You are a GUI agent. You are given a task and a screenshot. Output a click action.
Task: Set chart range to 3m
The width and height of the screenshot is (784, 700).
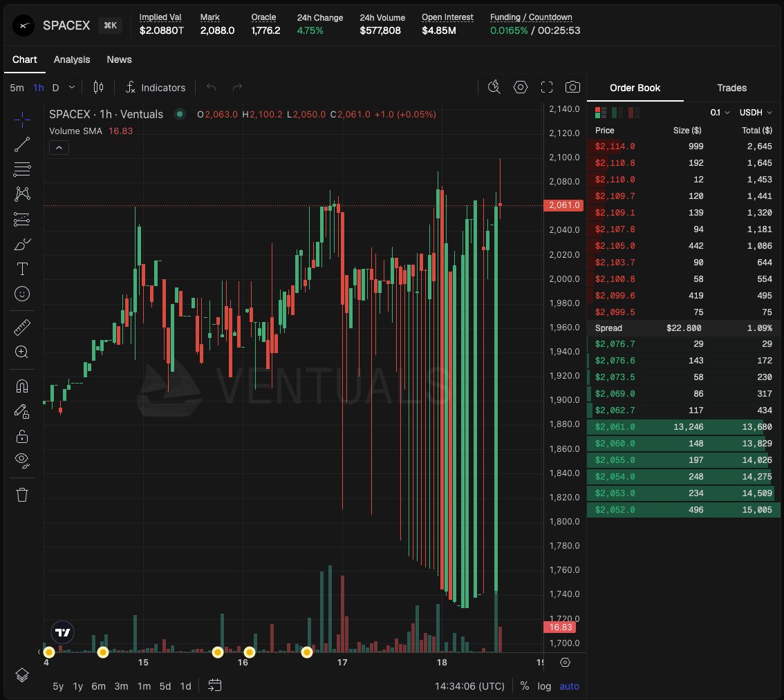[x=121, y=686]
